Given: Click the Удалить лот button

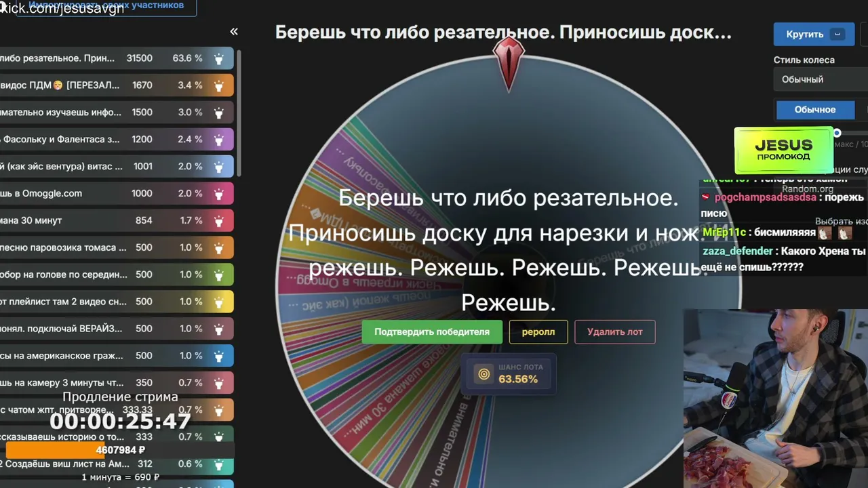Looking at the screenshot, I should pyautogui.click(x=615, y=332).
